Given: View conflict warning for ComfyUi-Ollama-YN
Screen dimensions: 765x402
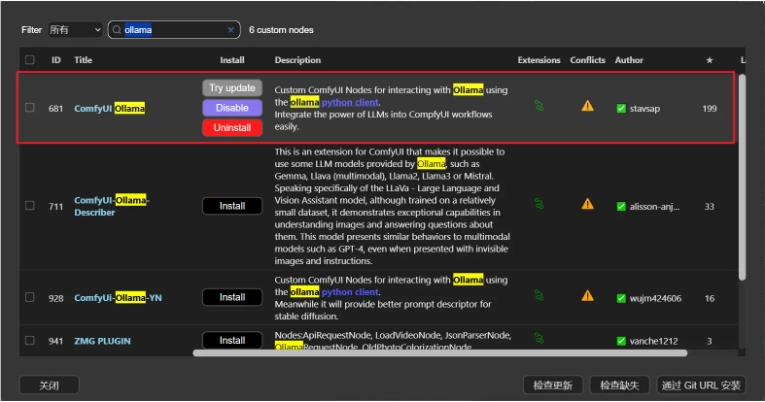Looking at the screenshot, I should (x=587, y=296).
